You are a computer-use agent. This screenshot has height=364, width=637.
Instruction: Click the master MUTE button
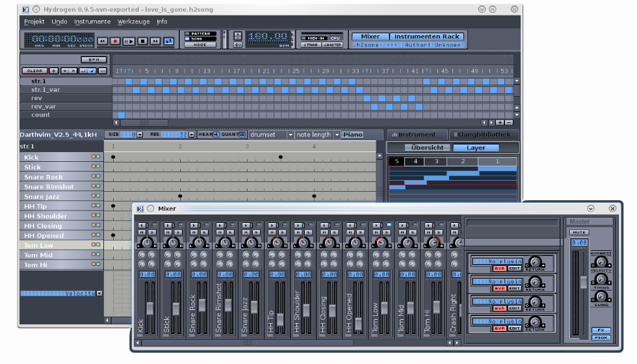579,233
